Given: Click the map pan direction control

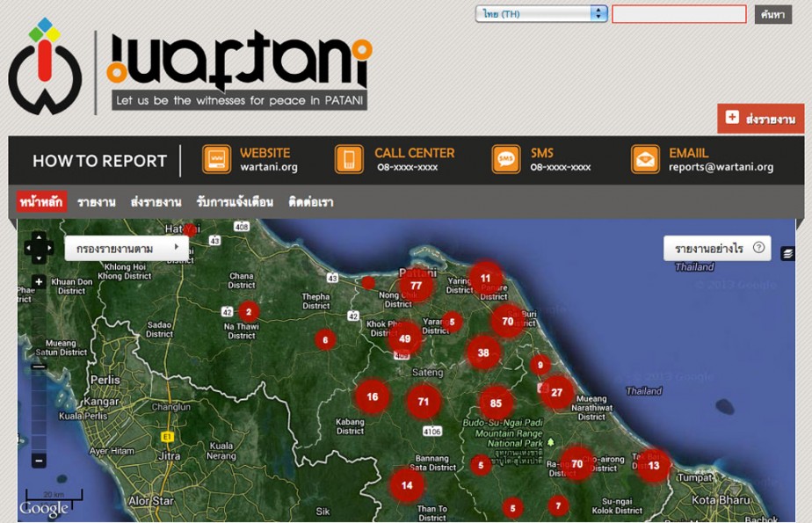Looking at the screenshot, I should click(x=39, y=248).
